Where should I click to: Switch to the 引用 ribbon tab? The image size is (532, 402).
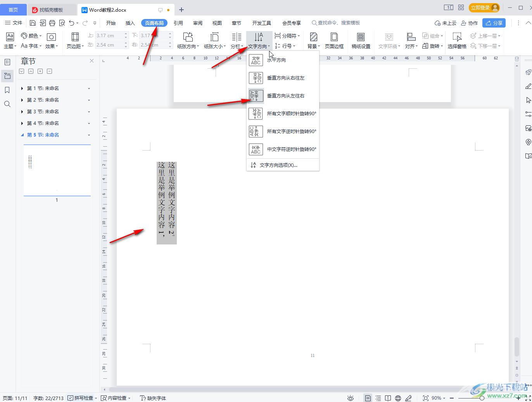click(x=178, y=23)
